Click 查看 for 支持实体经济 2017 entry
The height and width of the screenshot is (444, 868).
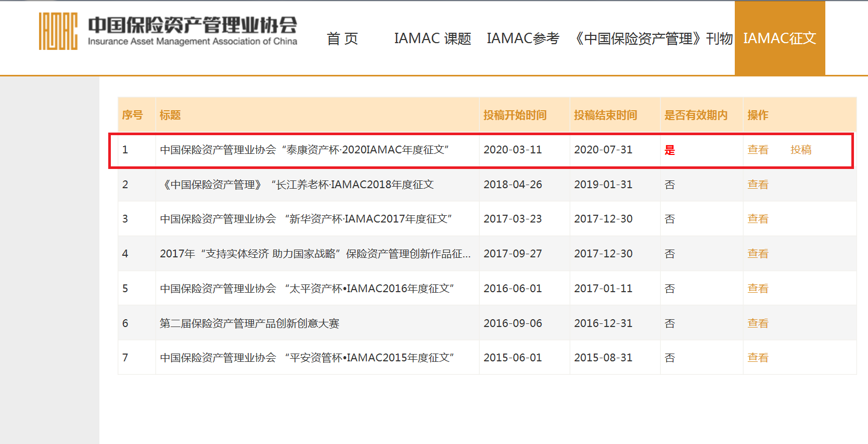(x=757, y=254)
